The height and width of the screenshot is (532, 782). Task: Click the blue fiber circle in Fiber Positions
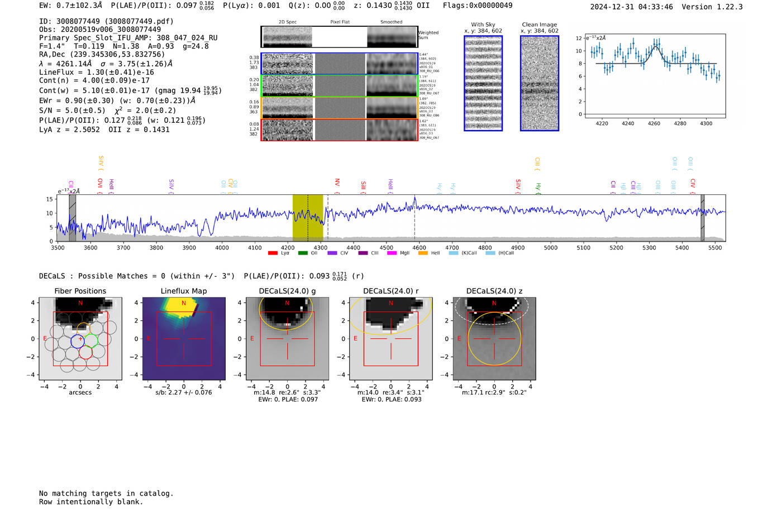77,341
